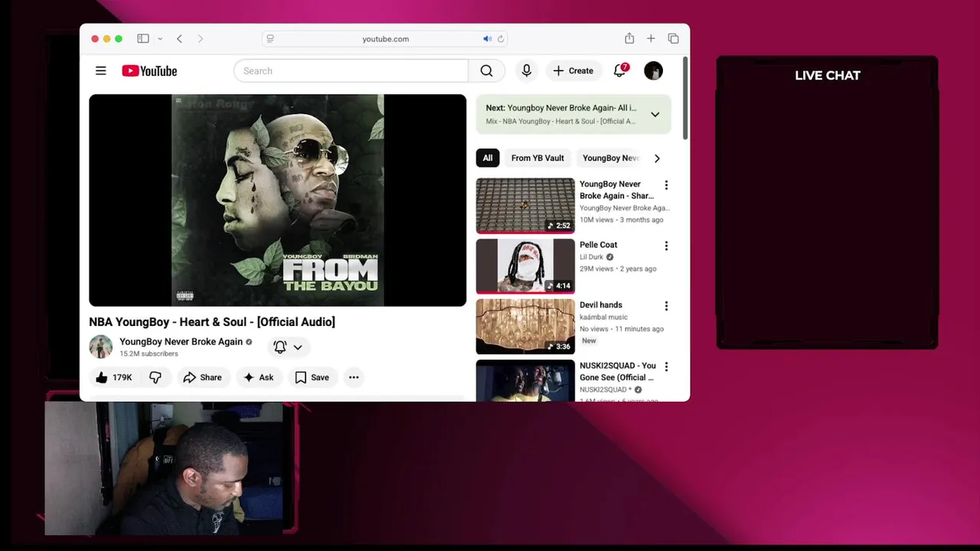Toggle the Safari sidebar icon
Image resolution: width=980 pixels, height=551 pixels.
click(143, 38)
